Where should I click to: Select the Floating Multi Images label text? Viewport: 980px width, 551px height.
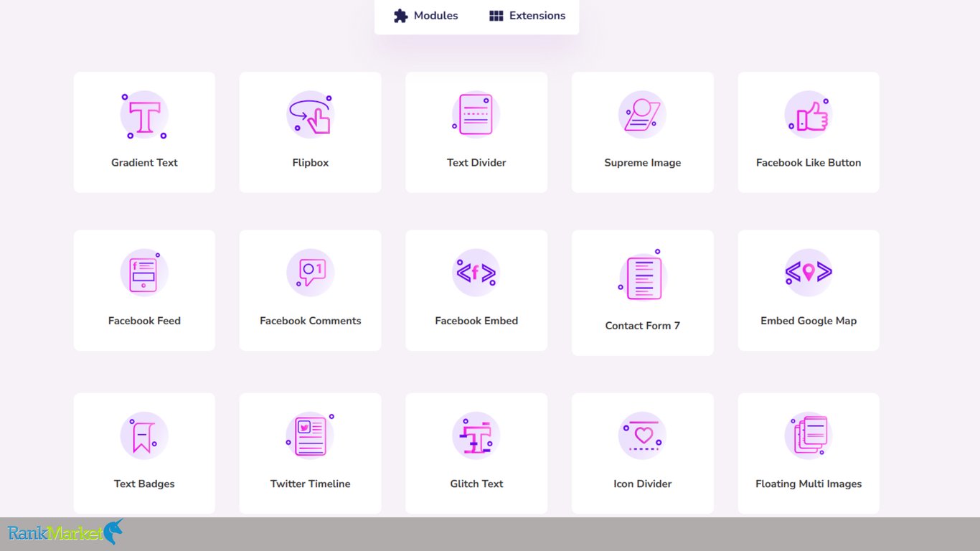tap(809, 484)
